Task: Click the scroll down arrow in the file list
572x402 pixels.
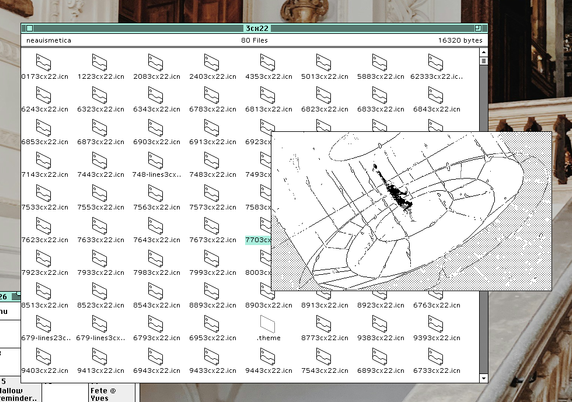Action: (x=483, y=378)
